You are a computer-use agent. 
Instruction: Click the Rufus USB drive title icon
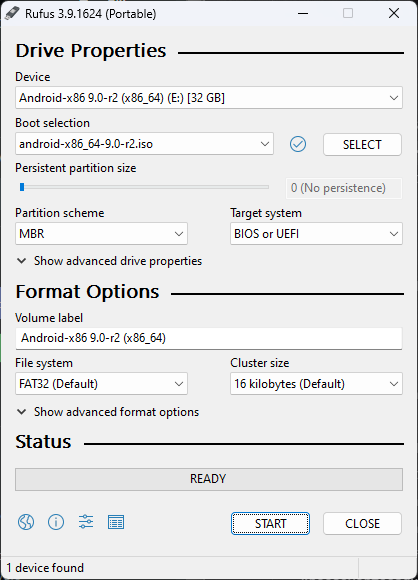tap(12, 14)
